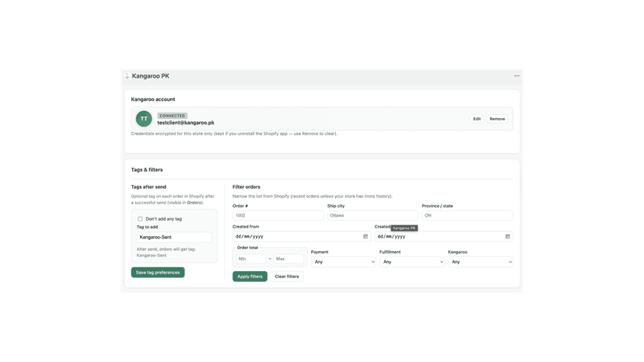Enable the Don't add any tag checkbox
Image resolution: width=644 pixels, height=362 pixels.
pos(140,219)
